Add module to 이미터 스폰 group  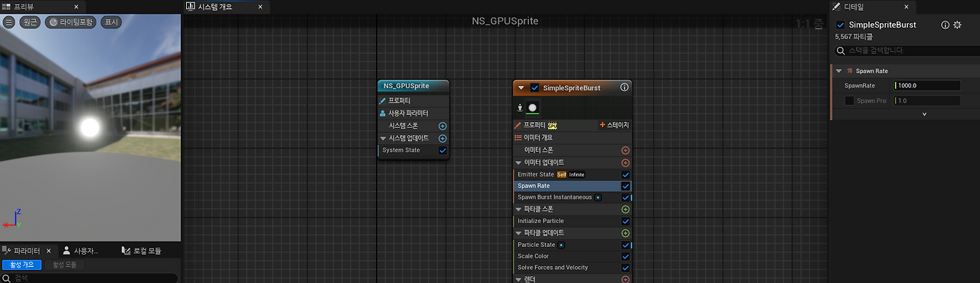coord(626,150)
